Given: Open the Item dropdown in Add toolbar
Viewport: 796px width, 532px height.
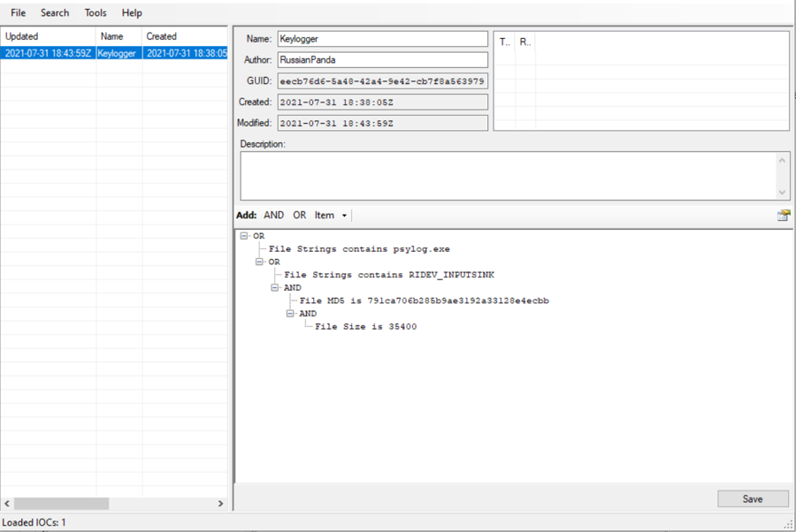Looking at the screenshot, I should 332,216.
